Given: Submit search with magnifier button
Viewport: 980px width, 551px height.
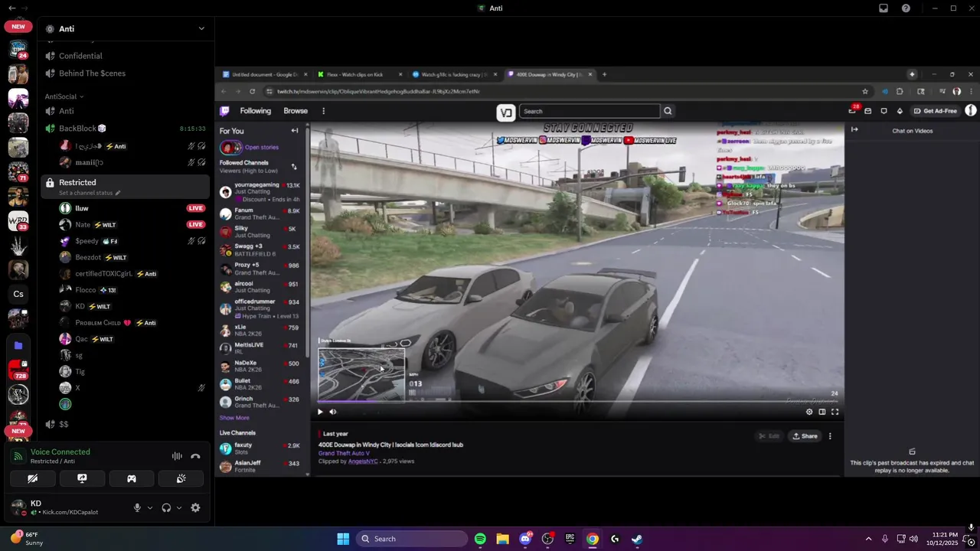Looking at the screenshot, I should coord(668,111).
